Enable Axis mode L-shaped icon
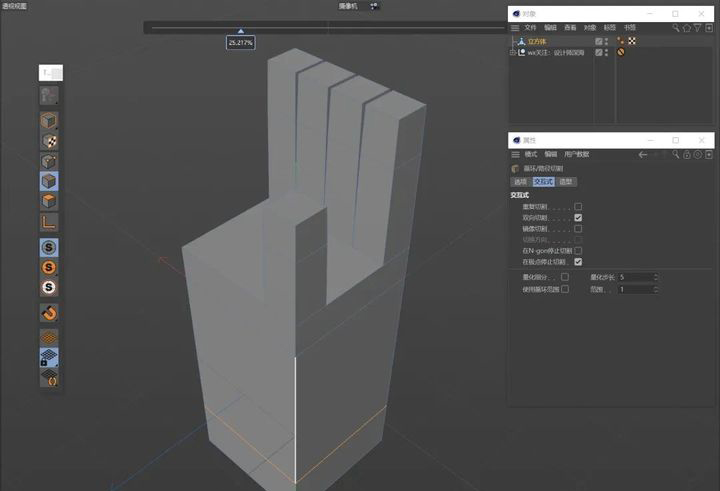Viewport: 720px width, 491px height. (x=49, y=222)
